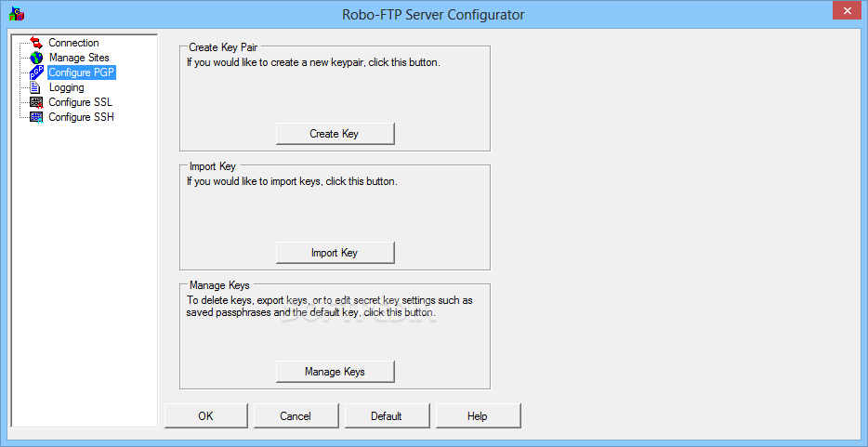
Task: Open the Configure SSH tree entry
Action: click(x=82, y=117)
